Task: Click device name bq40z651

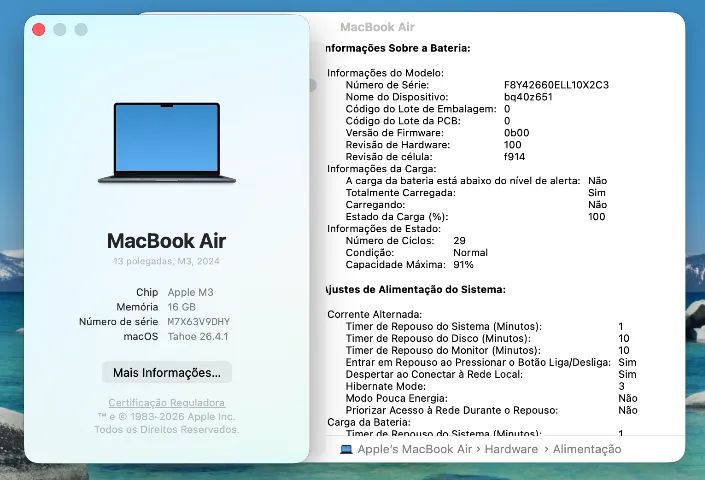Action: [x=528, y=97]
